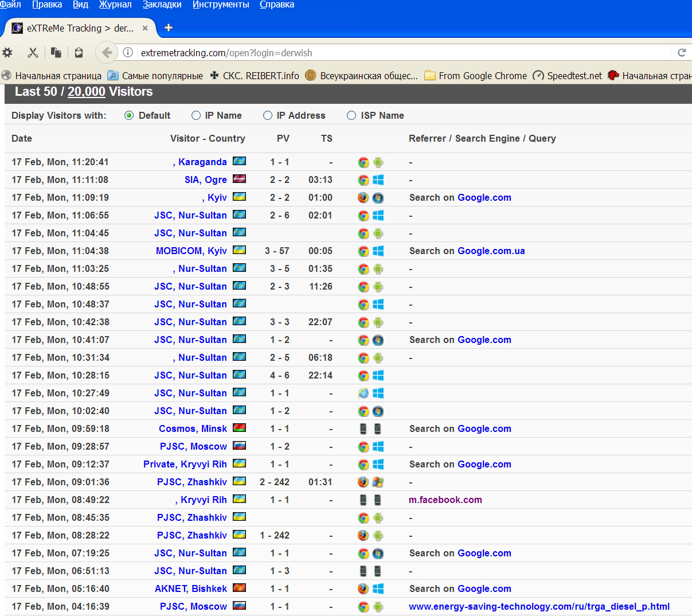Viewport: 692px width, 616px height.
Task: Click the PV value 2 - 242
Action: (x=275, y=482)
